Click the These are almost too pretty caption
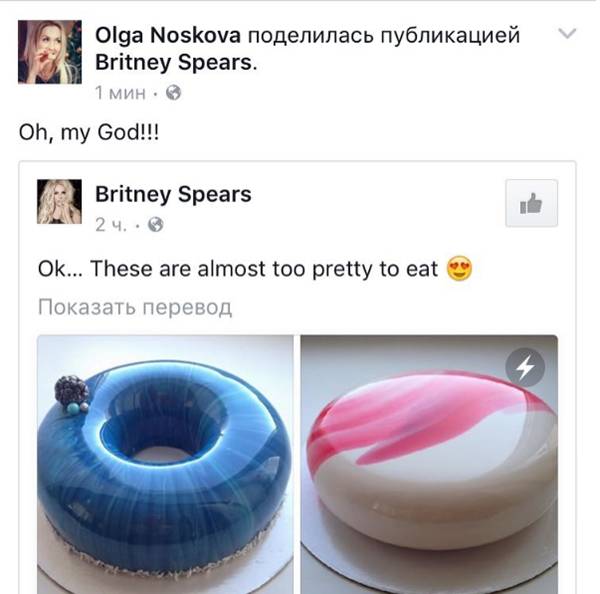600x594 pixels. [238, 269]
